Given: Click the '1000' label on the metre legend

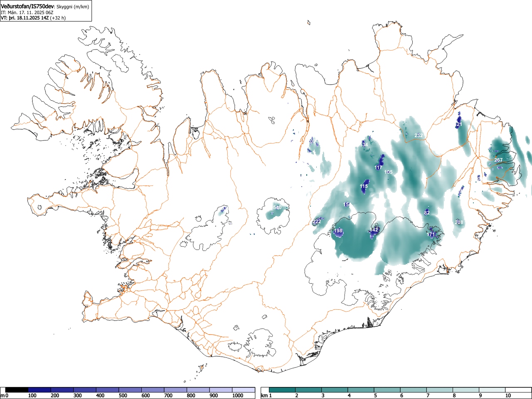Looking at the screenshot, I should 237,396.
